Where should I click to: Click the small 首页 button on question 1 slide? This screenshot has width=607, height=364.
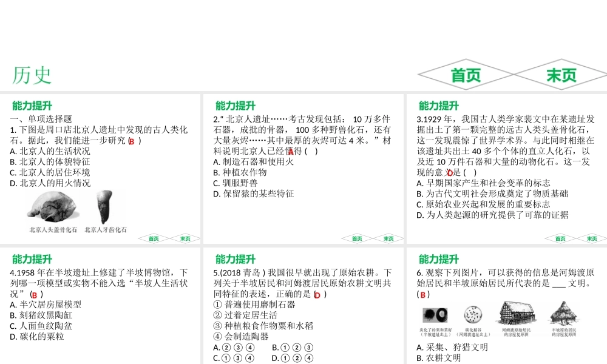pos(154,238)
